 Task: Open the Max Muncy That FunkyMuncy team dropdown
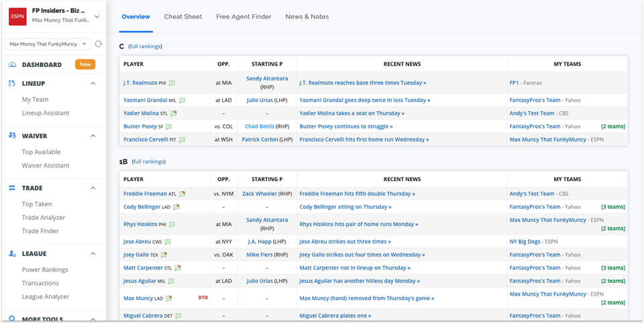[48, 44]
